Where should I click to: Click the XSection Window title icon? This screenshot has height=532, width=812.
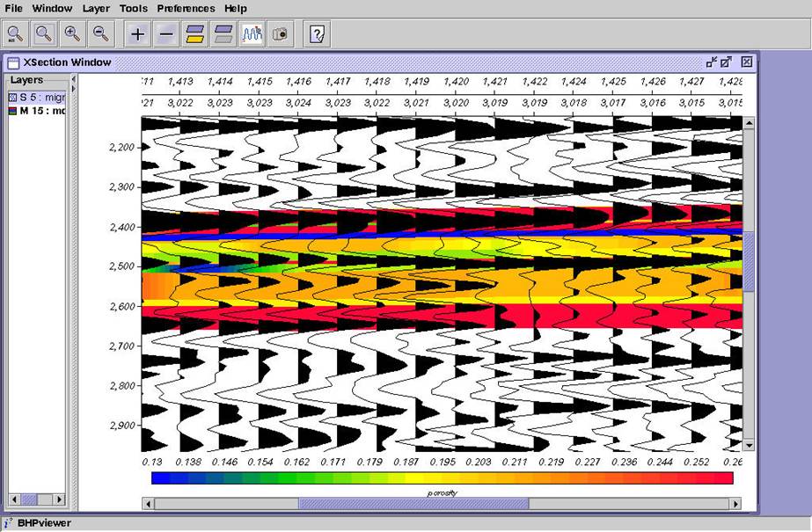[13, 62]
